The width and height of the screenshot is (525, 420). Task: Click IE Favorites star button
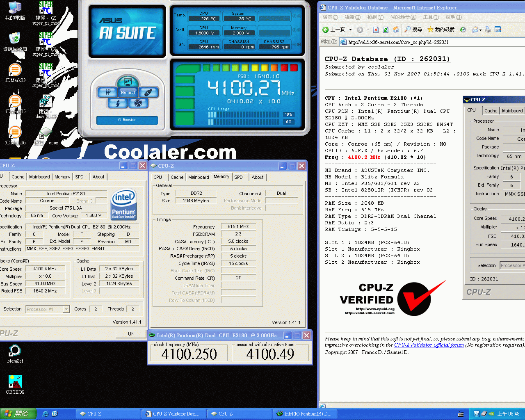441,30
